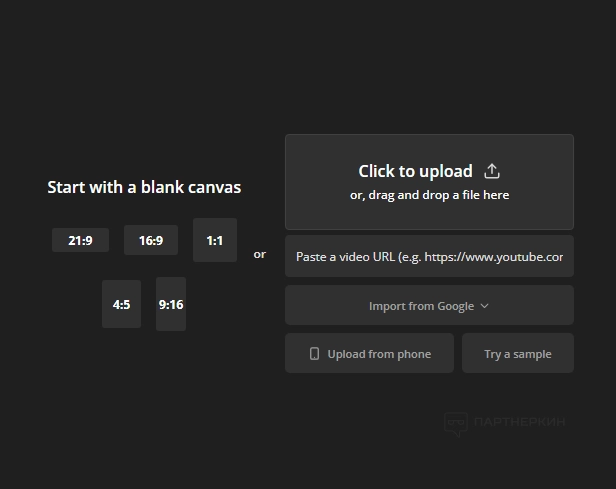Click the Import from Google label
This screenshot has height=489, width=616.
click(422, 306)
